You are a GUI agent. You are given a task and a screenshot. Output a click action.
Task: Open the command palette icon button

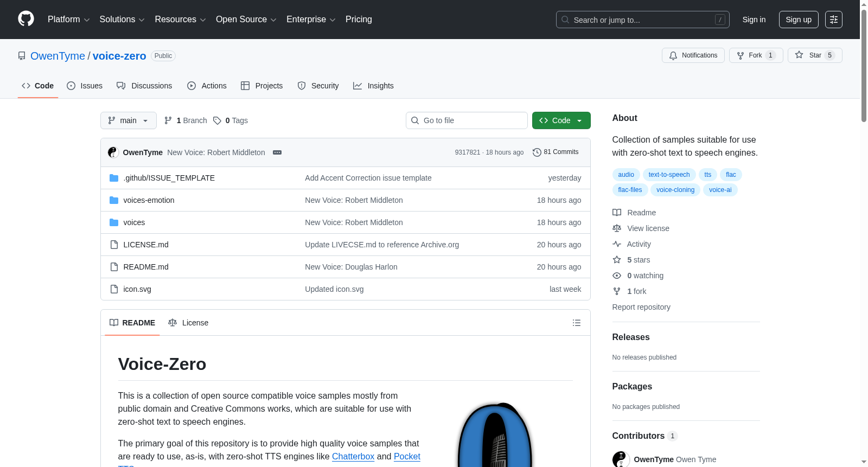[x=834, y=20]
